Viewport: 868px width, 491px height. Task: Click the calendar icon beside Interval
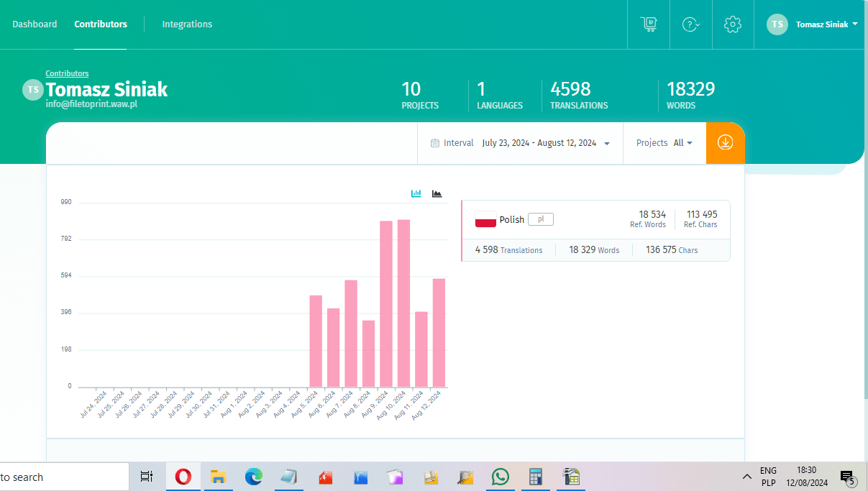434,143
